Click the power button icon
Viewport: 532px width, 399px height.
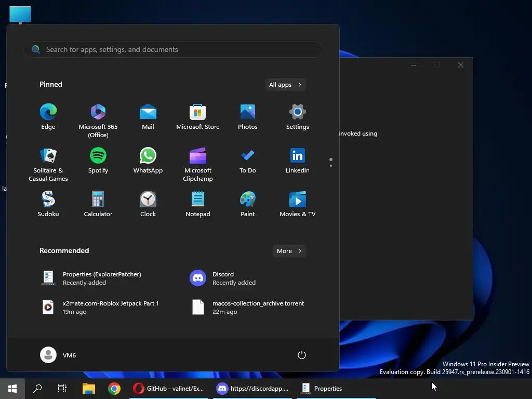(x=302, y=355)
